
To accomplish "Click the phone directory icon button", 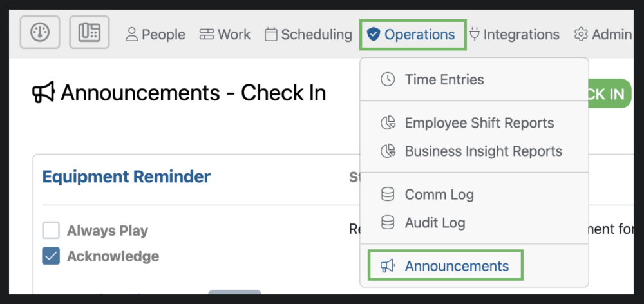I will [90, 32].
